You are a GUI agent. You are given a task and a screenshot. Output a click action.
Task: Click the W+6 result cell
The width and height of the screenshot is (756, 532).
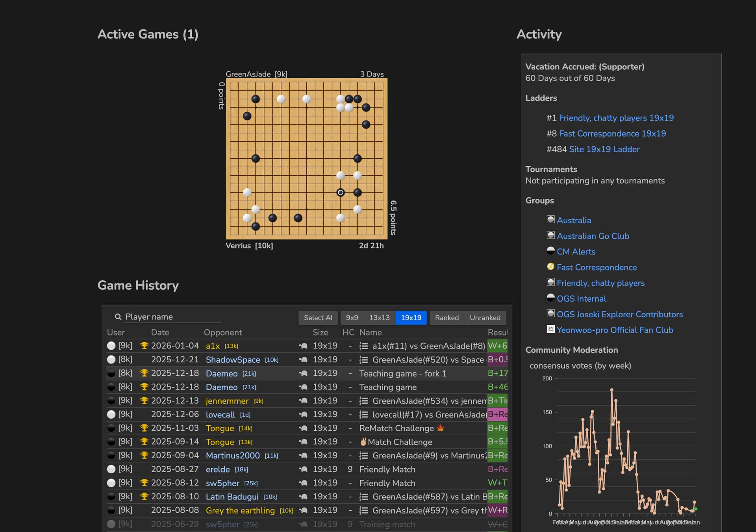click(x=497, y=346)
